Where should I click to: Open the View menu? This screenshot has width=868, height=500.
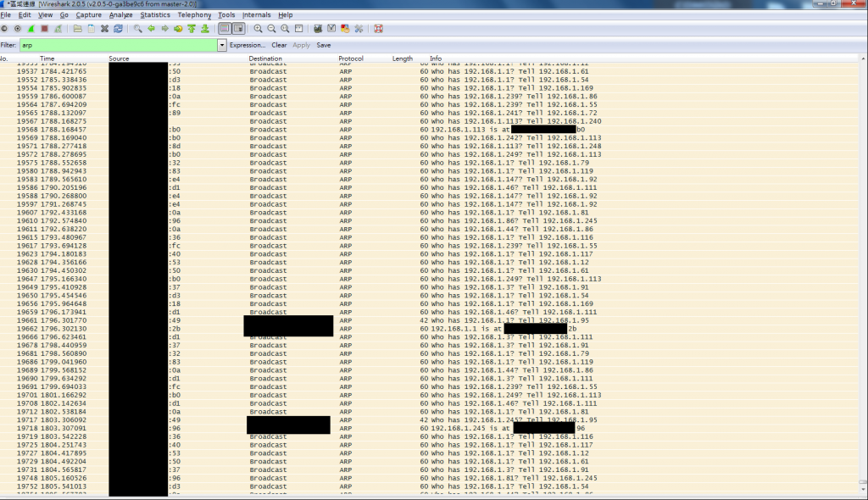[x=46, y=15]
